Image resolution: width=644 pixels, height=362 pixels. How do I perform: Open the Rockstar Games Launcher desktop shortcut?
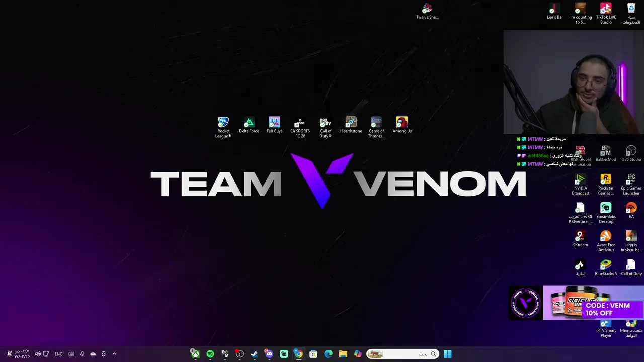(606, 185)
